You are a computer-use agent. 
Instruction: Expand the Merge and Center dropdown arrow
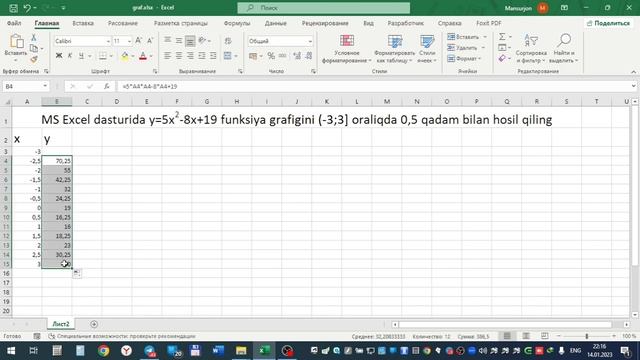[236, 56]
